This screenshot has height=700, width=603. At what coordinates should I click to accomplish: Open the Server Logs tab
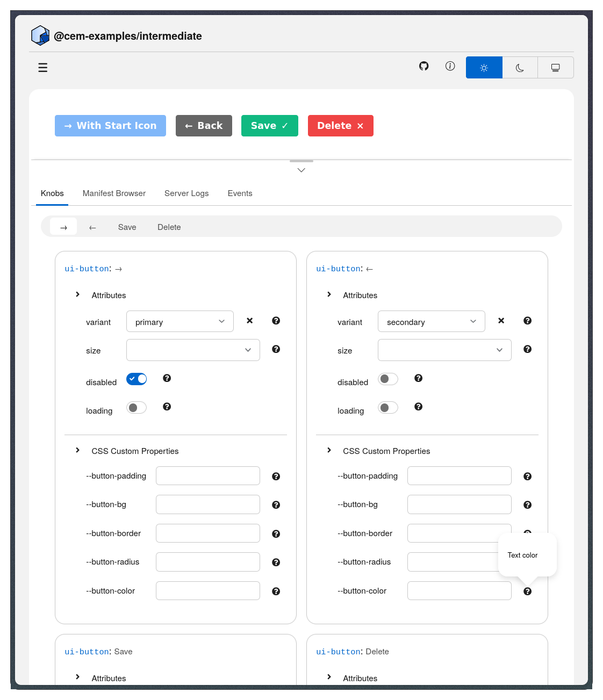pyautogui.click(x=186, y=193)
